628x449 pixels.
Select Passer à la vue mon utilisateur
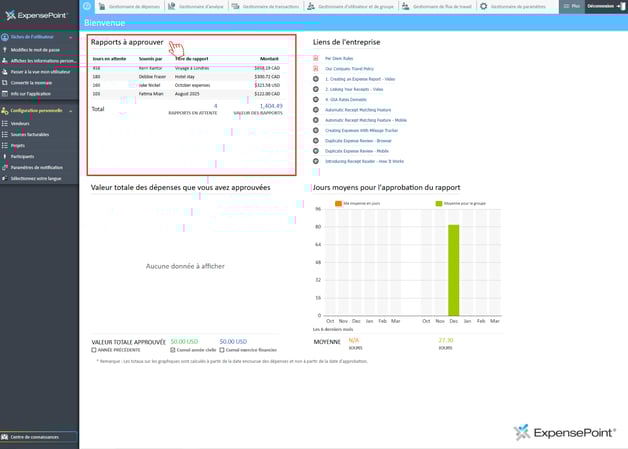coord(40,72)
